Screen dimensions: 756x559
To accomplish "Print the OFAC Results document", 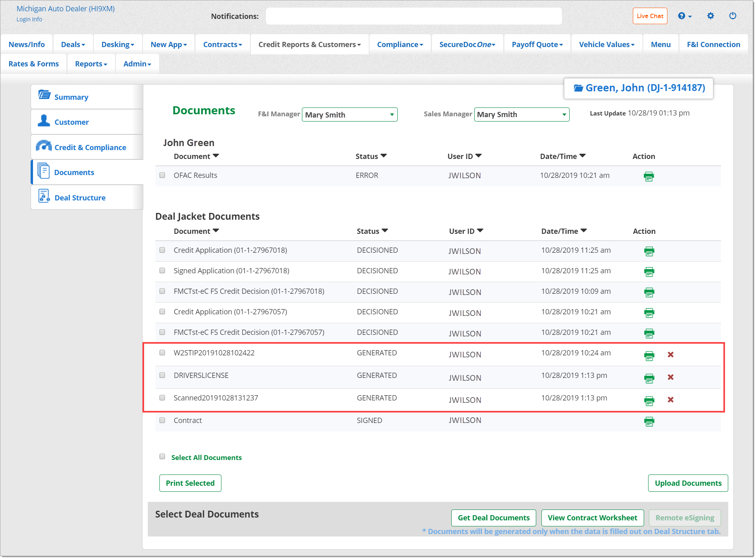I will (x=649, y=176).
